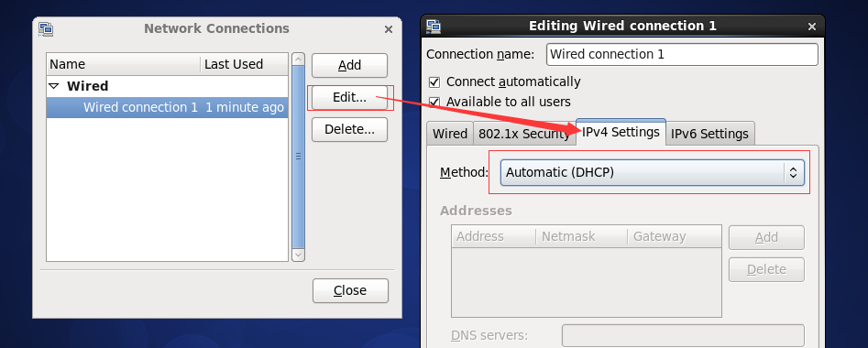Click the '1 minute ago' last used value
The image size is (868, 348).
[x=245, y=107]
